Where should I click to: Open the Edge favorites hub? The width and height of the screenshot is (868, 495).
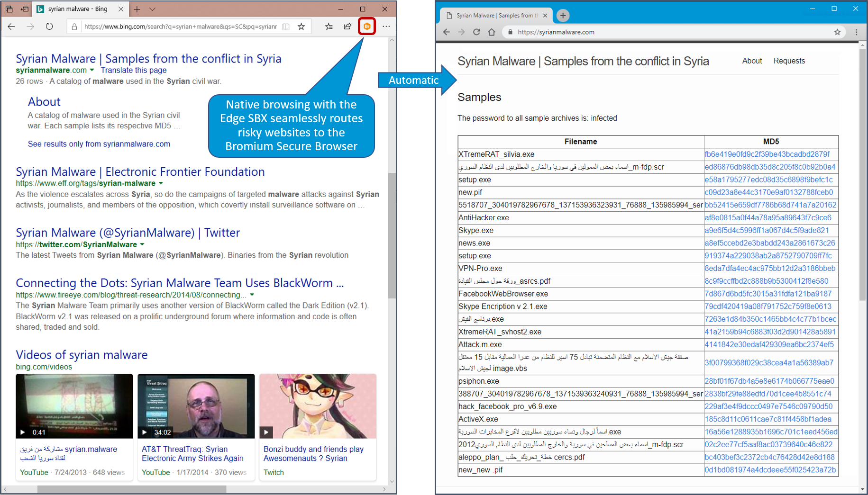coord(329,27)
